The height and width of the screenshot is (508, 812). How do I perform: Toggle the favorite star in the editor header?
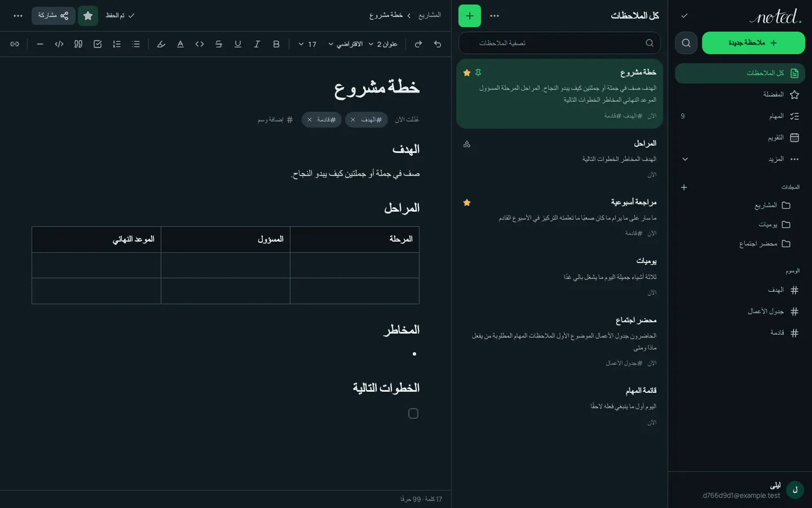coord(88,16)
